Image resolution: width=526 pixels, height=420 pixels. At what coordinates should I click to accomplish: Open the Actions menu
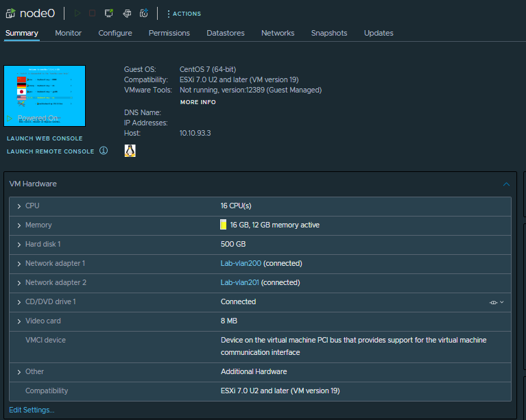point(184,14)
